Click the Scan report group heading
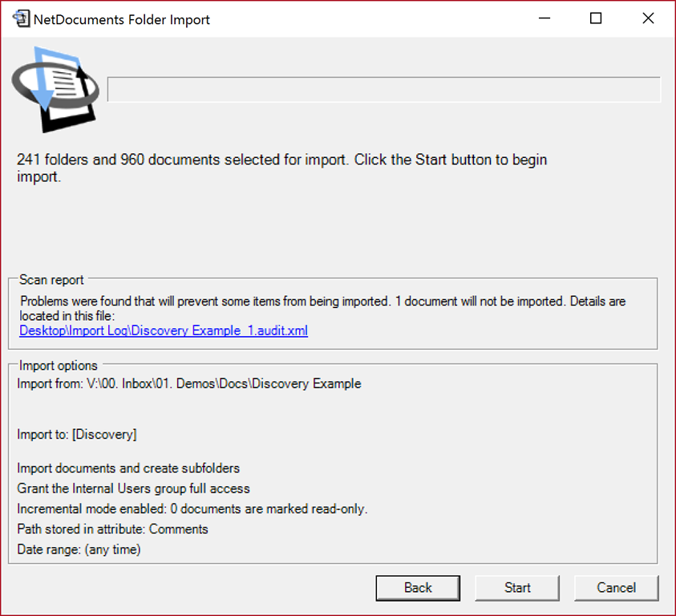 51,280
